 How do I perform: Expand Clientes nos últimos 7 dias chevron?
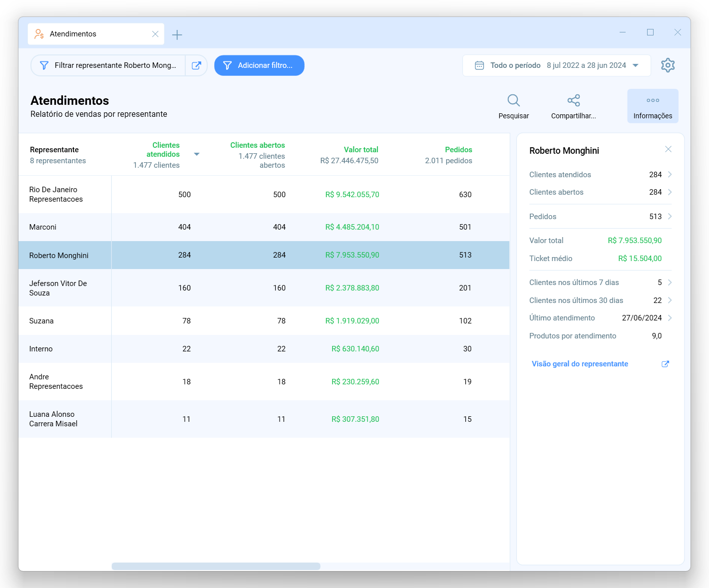pyautogui.click(x=670, y=283)
